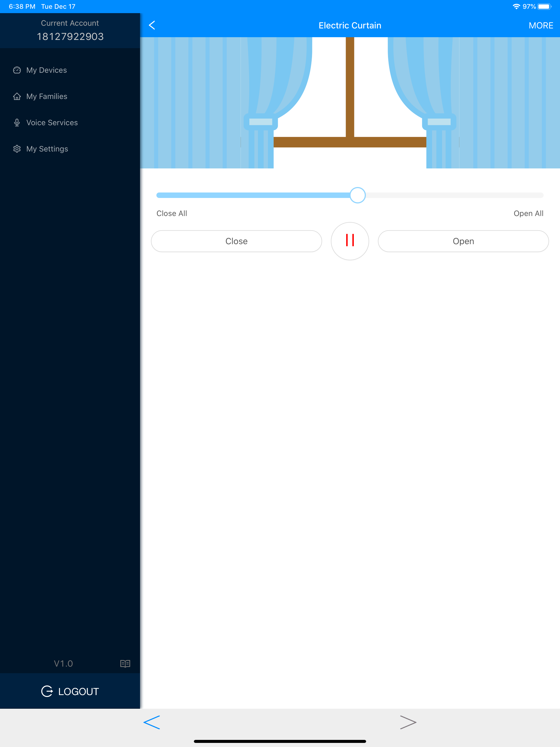The height and width of the screenshot is (747, 560).
Task: Open the manual book icon
Action: [125, 664]
